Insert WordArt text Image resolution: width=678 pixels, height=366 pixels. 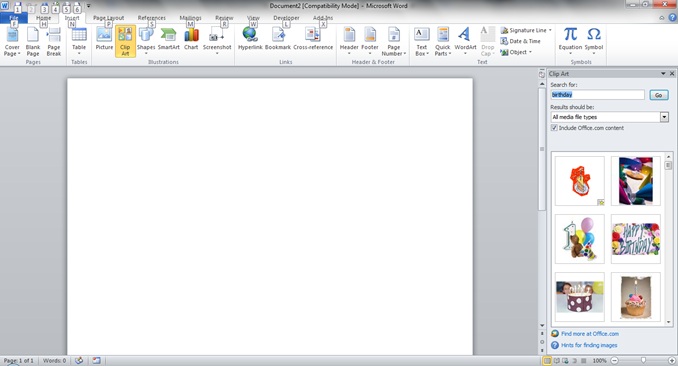465,41
